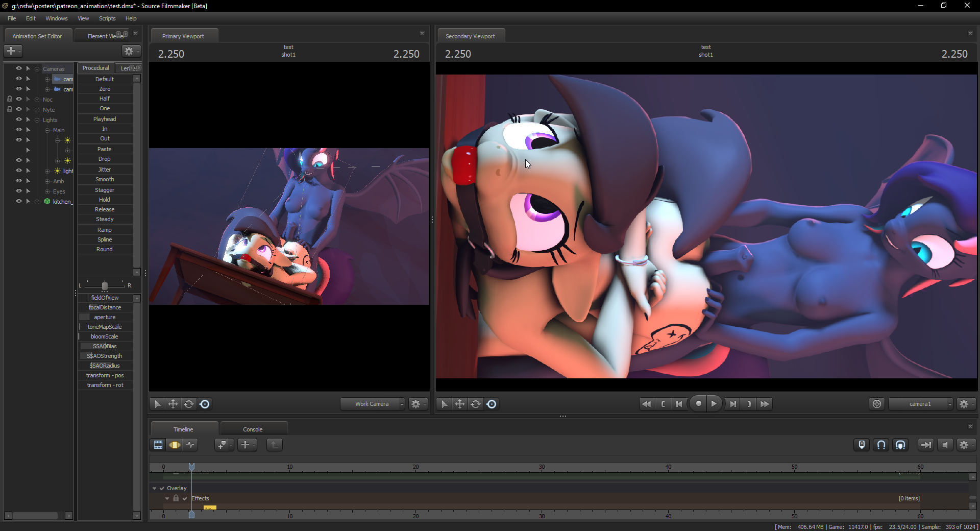Expand the Nyte tree item

pyautogui.click(x=37, y=110)
